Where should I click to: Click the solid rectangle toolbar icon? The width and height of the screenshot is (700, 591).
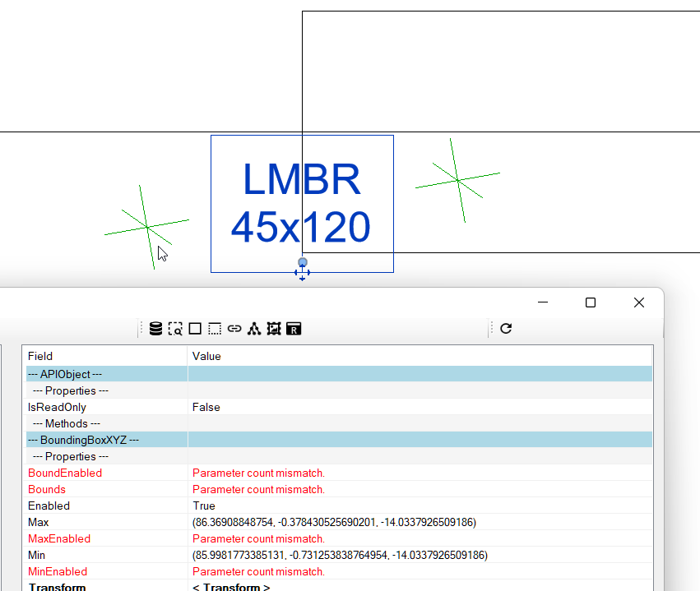point(194,328)
